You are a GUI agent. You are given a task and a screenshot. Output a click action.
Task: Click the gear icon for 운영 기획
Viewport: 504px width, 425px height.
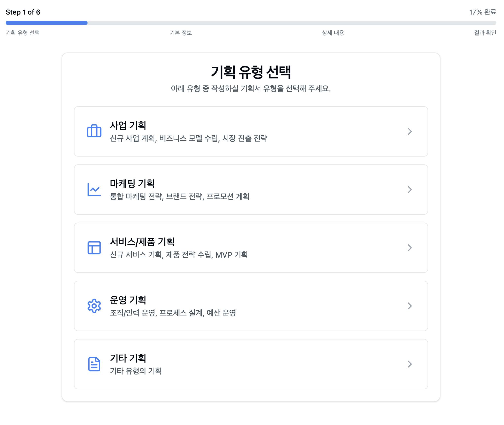click(x=94, y=306)
